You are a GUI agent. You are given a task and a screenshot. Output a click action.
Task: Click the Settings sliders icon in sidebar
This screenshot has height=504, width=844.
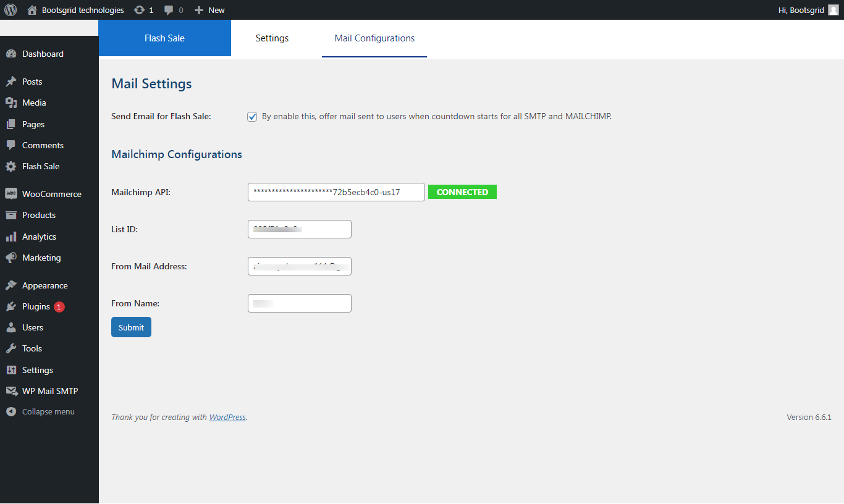coord(11,370)
